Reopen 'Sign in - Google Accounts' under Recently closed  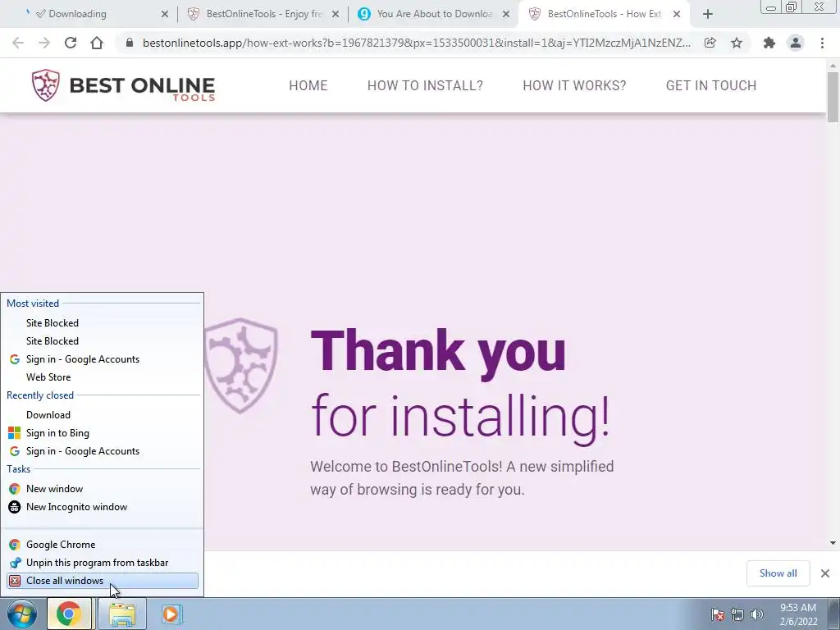[103, 451]
